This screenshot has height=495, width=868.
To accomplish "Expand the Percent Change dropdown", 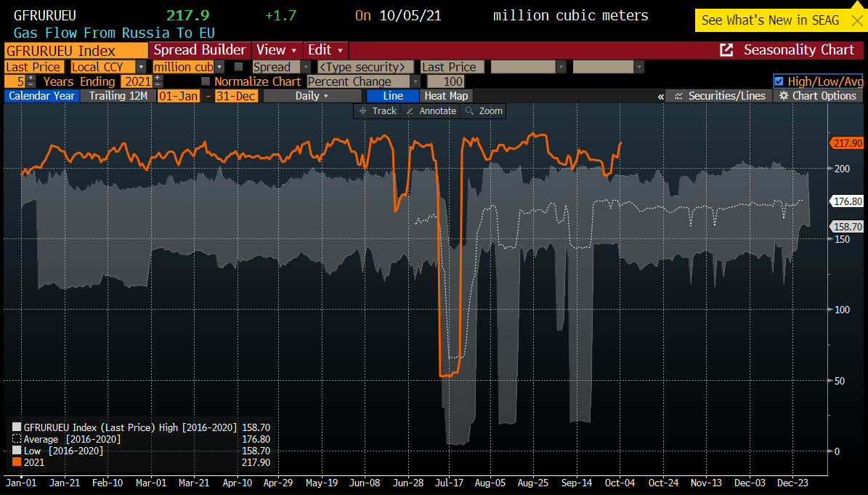I will point(415,81).
